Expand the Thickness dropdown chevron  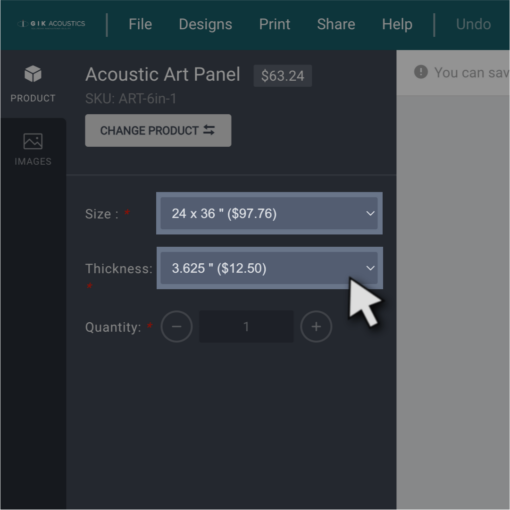(370, 268)
